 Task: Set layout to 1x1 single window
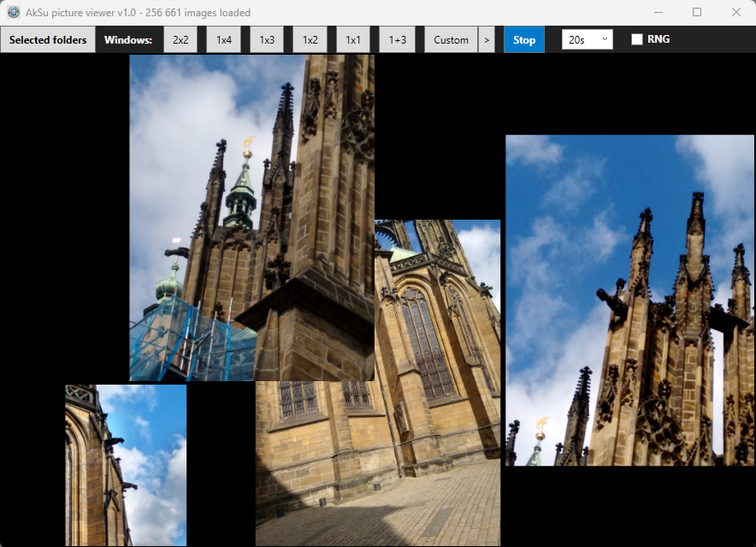(x=353, y=40)
